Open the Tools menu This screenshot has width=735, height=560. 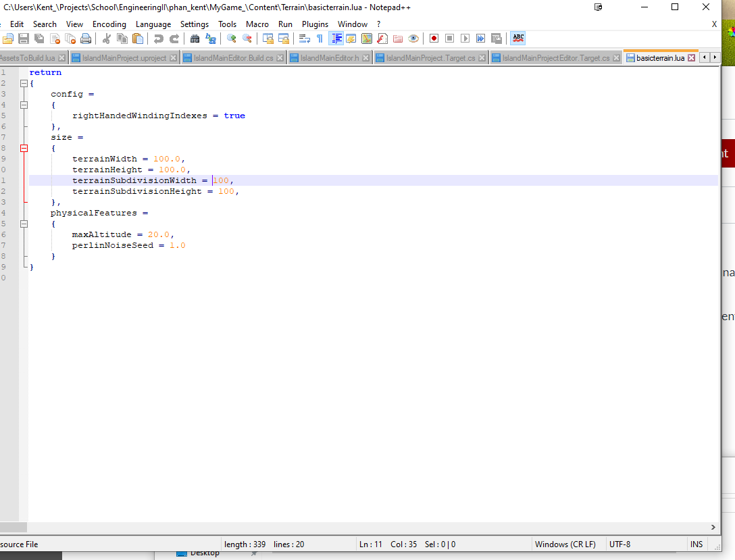pyautogui.click(x=228, y=24)
